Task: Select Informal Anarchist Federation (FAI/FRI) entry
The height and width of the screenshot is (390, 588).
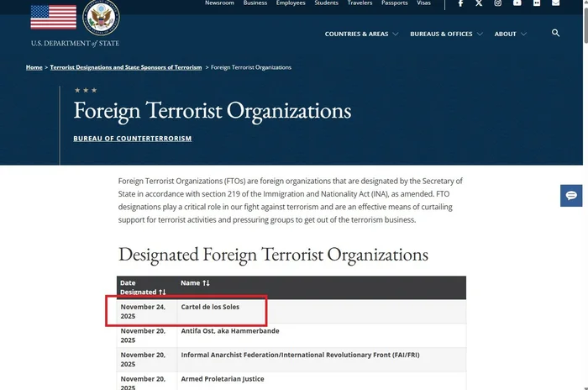Action: 300,355
